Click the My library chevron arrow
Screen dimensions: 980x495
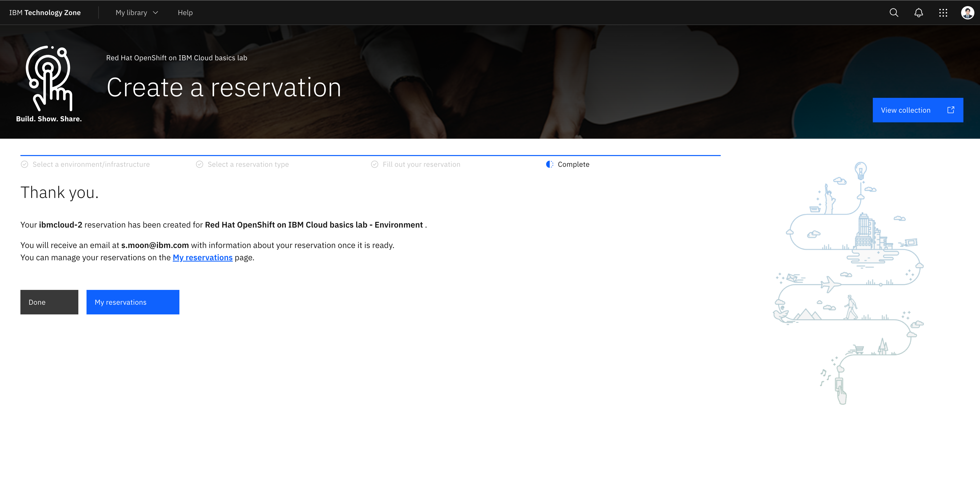click(155, 13)
